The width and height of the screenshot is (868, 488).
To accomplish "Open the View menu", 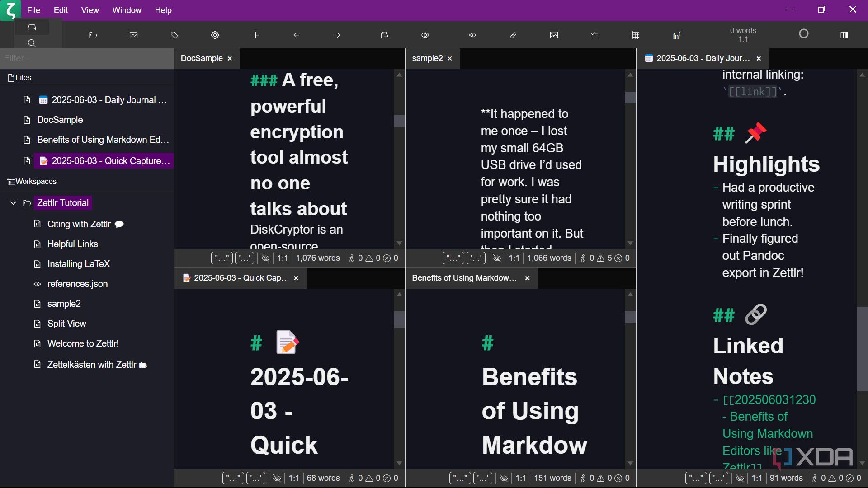I will point(90,10).
